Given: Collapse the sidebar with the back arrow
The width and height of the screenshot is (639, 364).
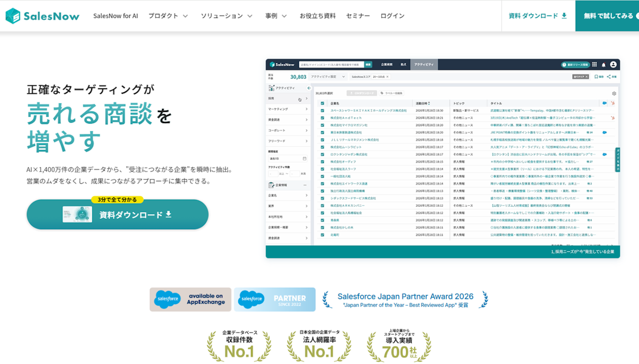Looking at the screenshot, I should point(309,88).
